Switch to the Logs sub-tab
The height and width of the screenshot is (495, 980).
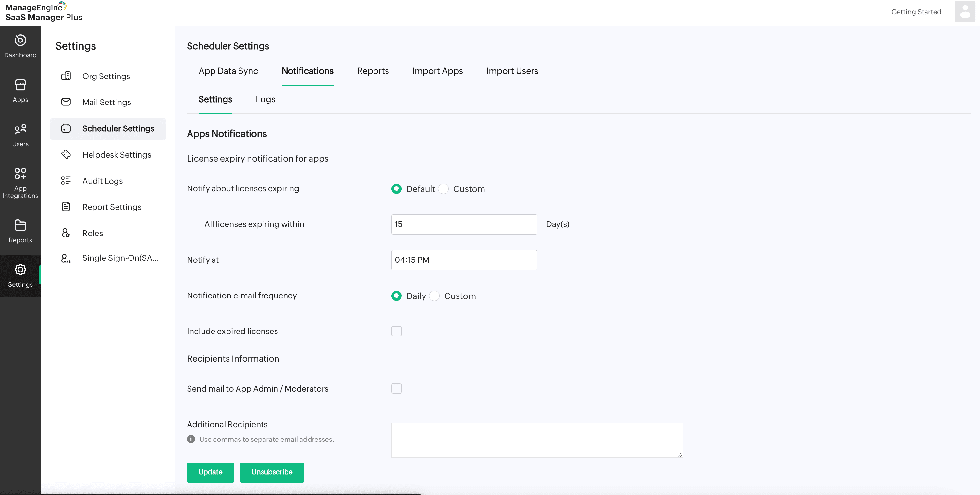click(265, 99)
